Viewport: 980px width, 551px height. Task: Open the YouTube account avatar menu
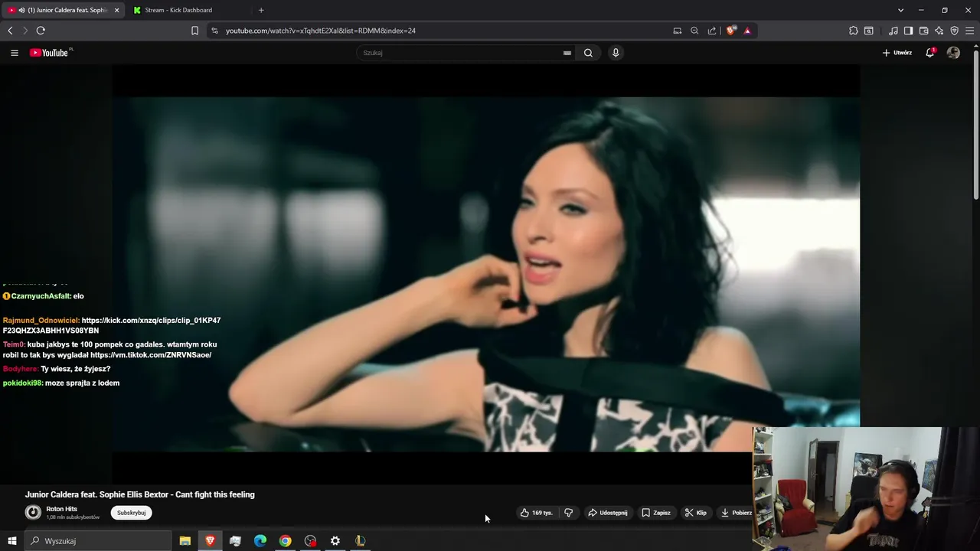(x=953, y=53)
